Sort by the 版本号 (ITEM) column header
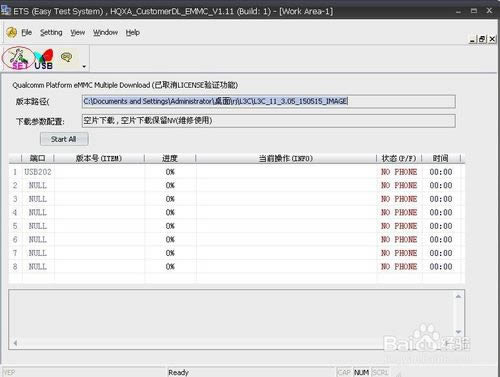This screenshot has width=500, height=377. tap(99, 158)
